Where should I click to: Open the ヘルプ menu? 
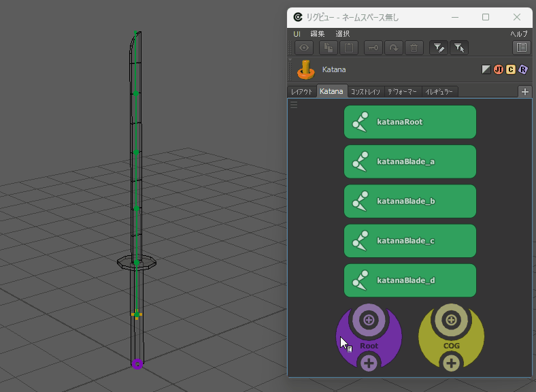519,34
